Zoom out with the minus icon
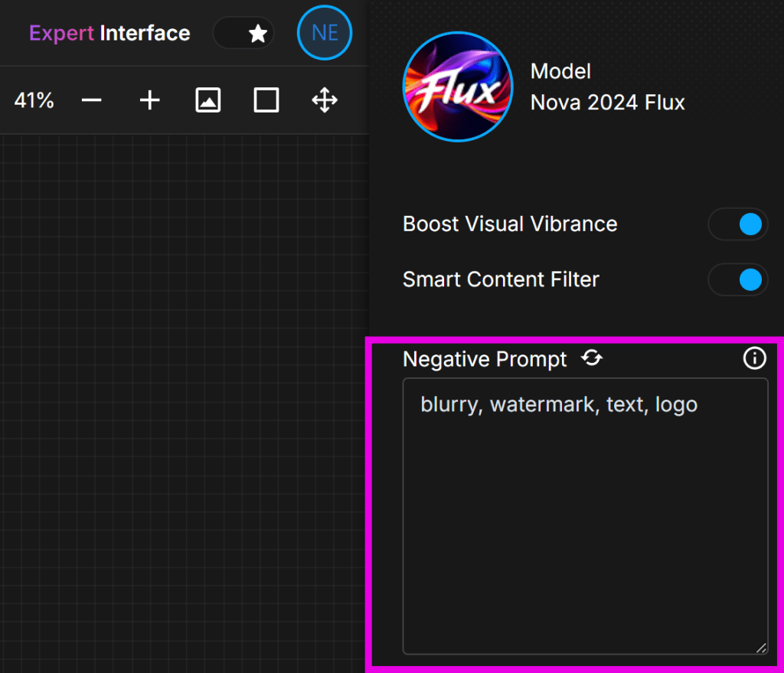The height and width of the screenshot is (673, 784). (x=92, y=100)
